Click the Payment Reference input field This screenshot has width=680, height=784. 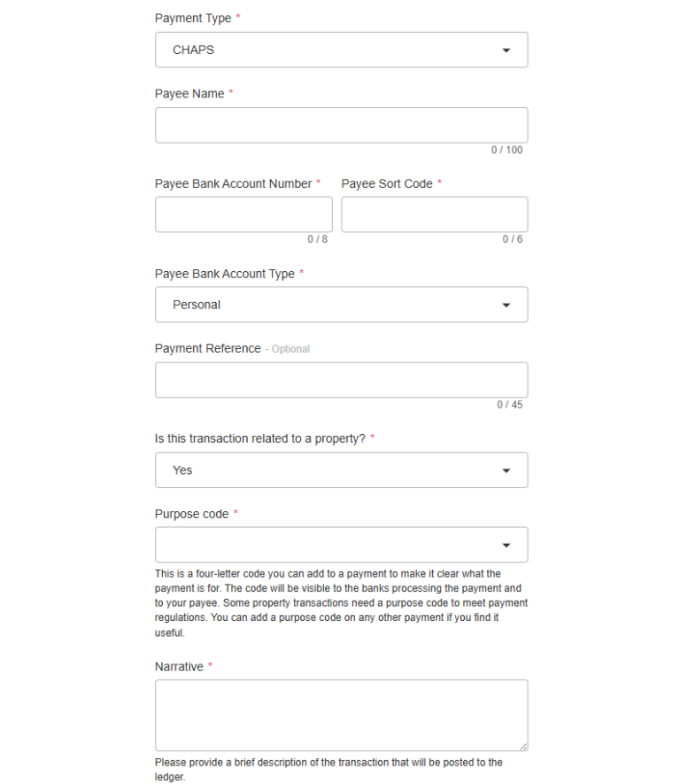click(341, 380)
